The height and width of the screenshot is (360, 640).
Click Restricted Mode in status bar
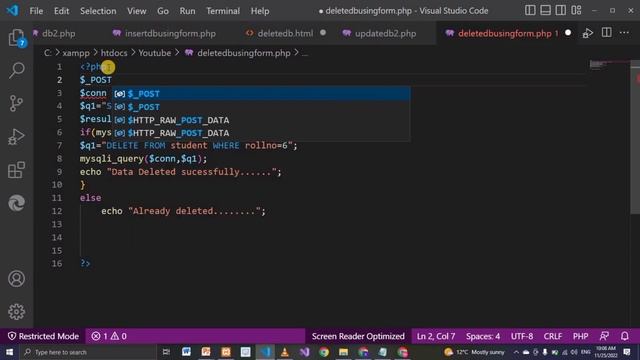[43, 336]
